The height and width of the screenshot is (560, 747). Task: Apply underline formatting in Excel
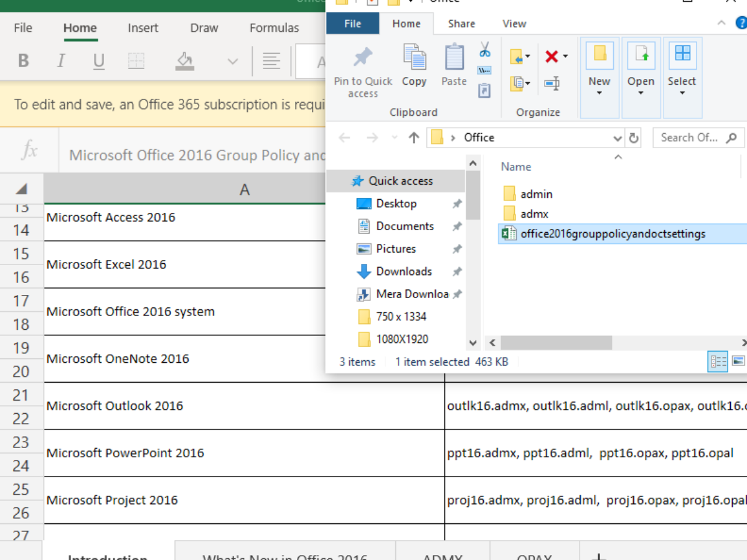(98, 60)
